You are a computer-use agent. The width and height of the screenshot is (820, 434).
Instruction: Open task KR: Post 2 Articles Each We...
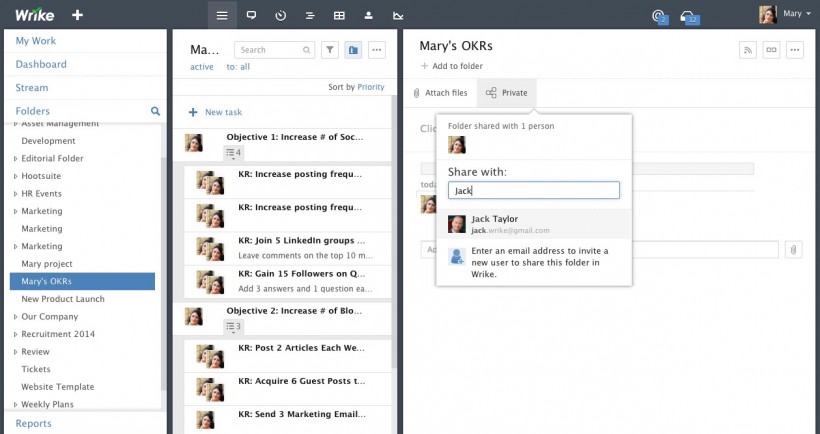point(288,356)
